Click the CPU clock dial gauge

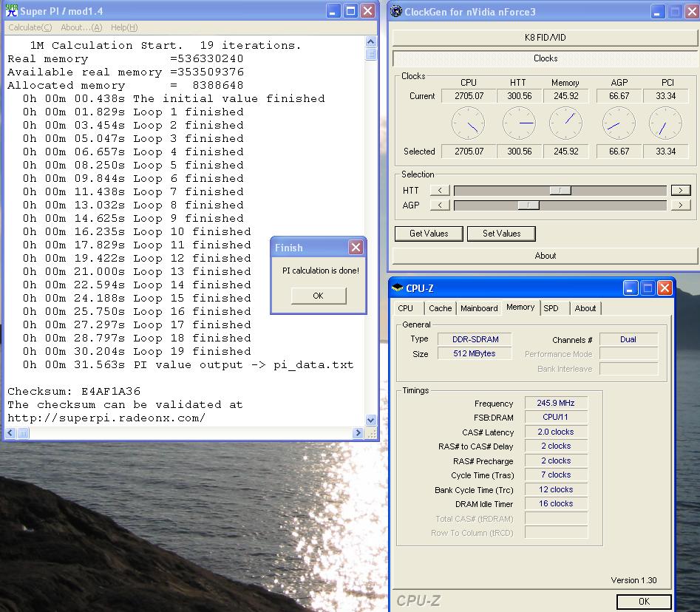point(469,123)
